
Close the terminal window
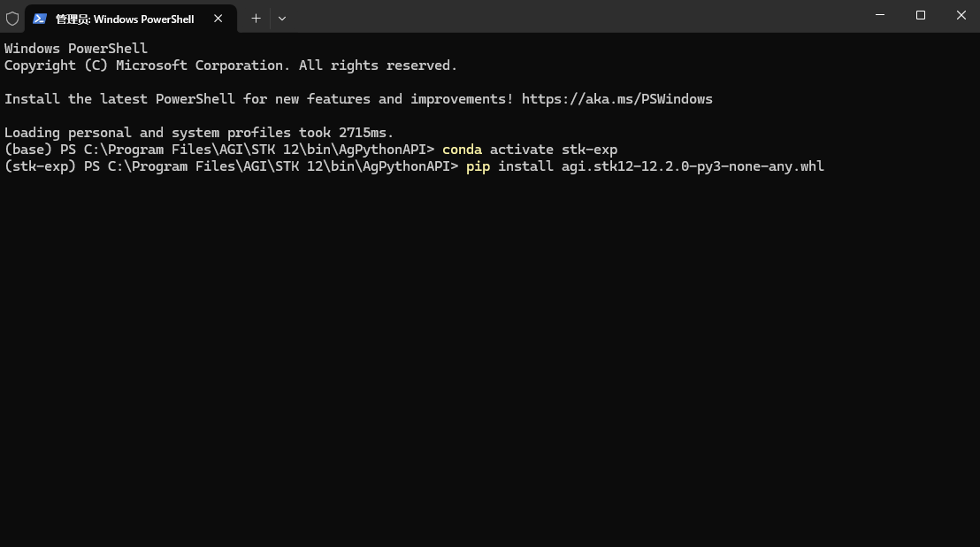[961, 15]
